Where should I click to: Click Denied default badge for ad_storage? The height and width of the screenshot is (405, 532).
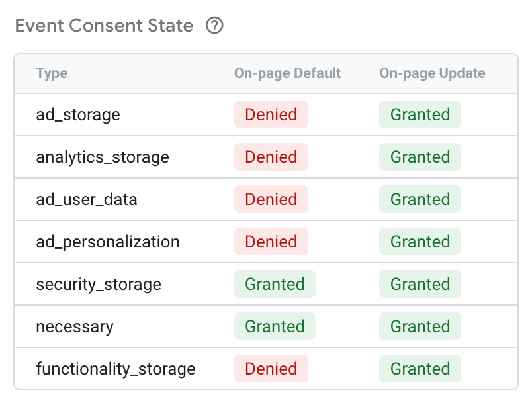click(x=271, y=114)
